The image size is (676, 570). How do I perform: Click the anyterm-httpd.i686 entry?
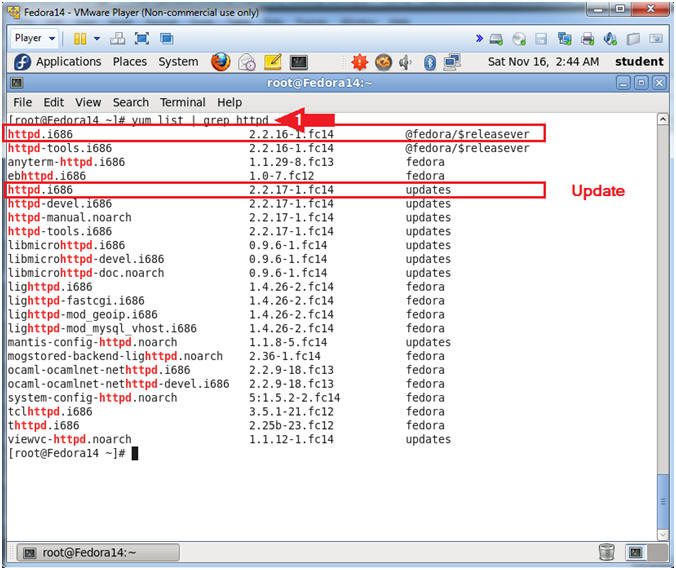(66, 162)
